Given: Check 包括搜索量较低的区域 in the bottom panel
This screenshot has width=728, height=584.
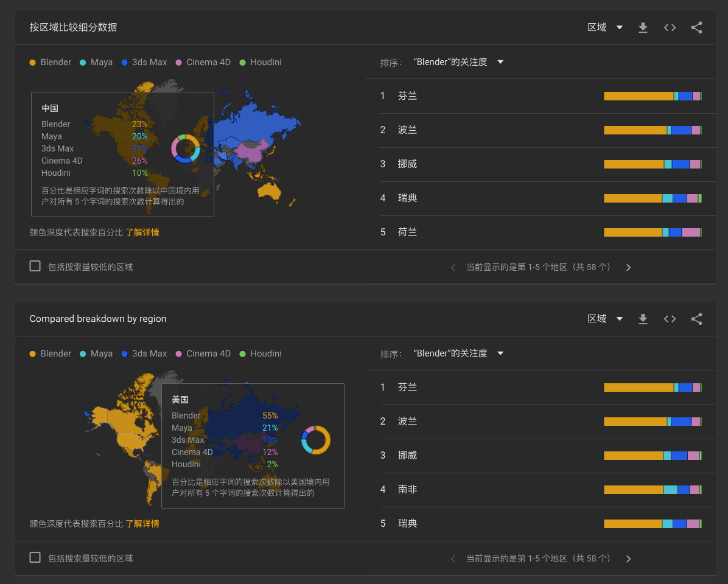Looking at the screenshot, I should click(x=35, y=557).
